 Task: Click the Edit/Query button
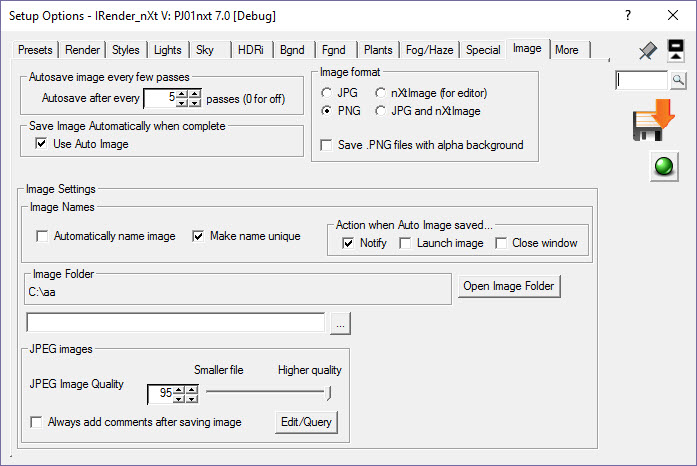point(306,423)
